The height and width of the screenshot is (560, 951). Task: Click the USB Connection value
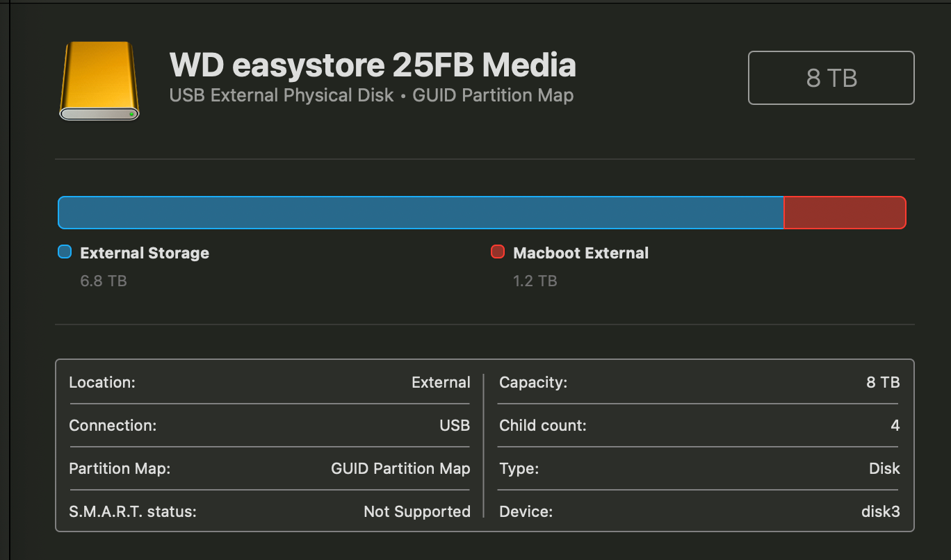coord(455,425)
